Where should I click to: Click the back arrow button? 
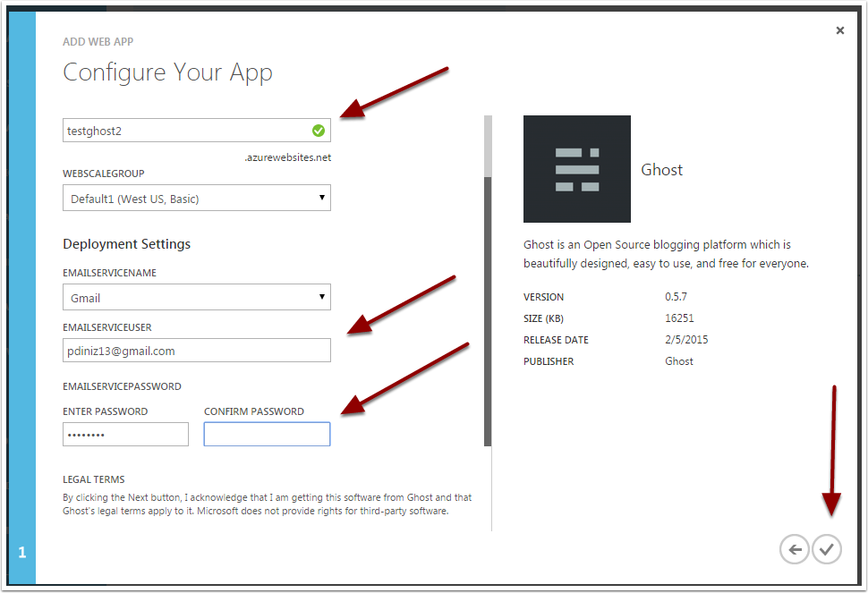(x=795, y=549)
